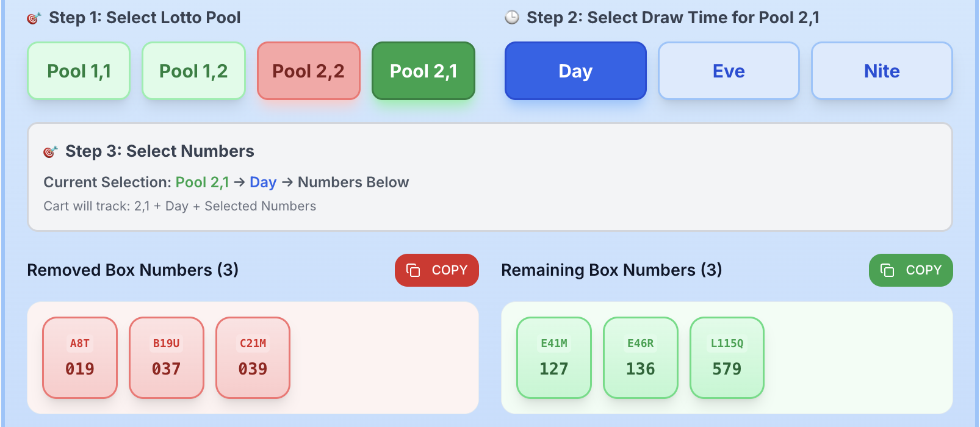Click copy icon in green COPY button
The image size is (980, 427).
pos(887,270)
